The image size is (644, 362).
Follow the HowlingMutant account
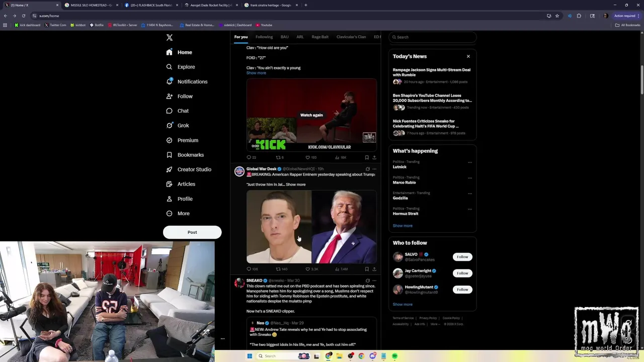click(x=462, y=290)
